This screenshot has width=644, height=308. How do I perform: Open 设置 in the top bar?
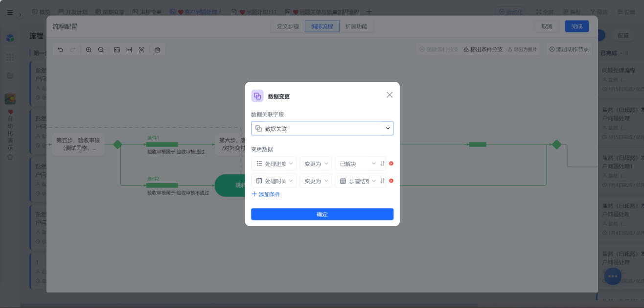626,12
